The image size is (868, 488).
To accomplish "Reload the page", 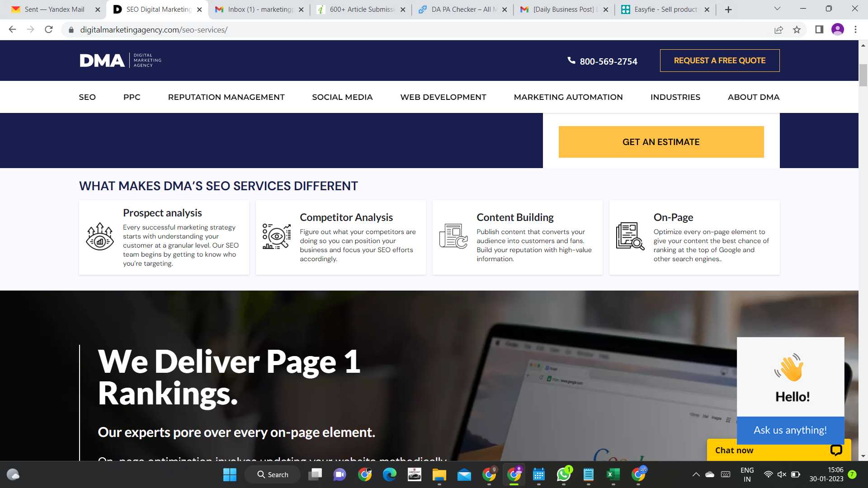I will click(x=49, y=30).
